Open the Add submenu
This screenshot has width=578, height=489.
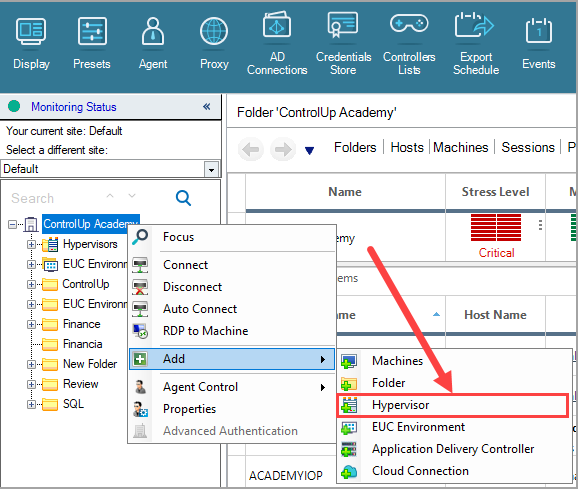[232, 359]
